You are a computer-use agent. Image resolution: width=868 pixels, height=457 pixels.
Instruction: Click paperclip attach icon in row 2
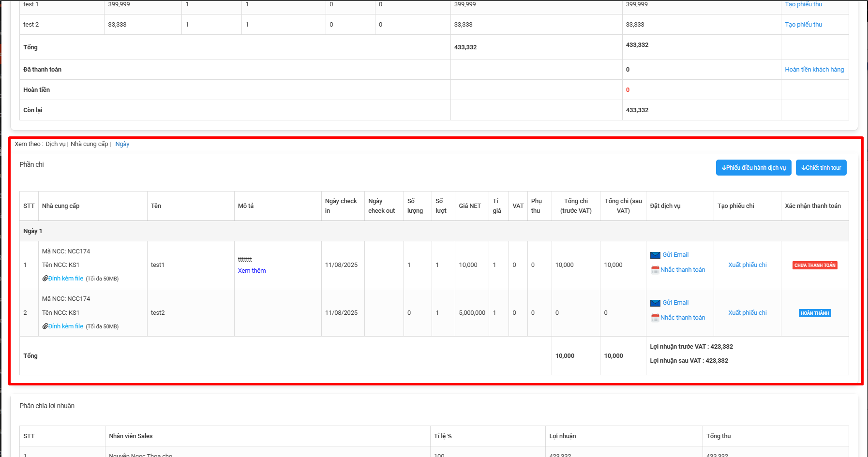pyautogui.click(x=45, y=326)
